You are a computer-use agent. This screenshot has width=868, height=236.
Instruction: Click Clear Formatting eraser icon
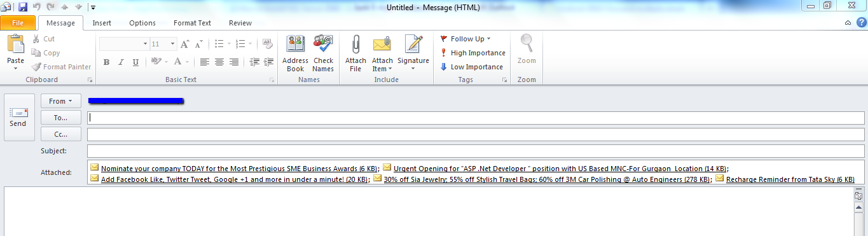[267, 44]
